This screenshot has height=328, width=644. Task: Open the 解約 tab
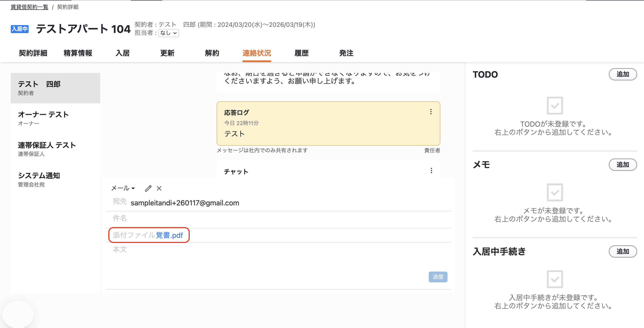pos(212,53)
